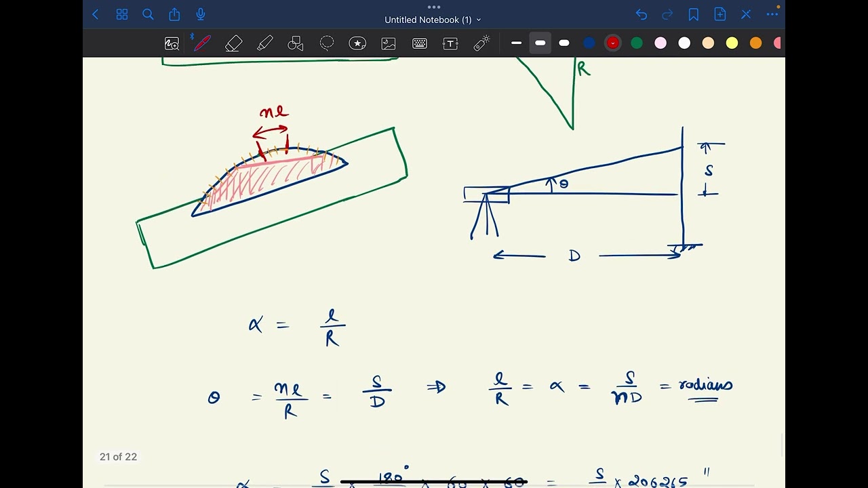The image size is (868, 488).
Task: Undo the last stroke
Action: pyautogui.click(x=641, y=14)
